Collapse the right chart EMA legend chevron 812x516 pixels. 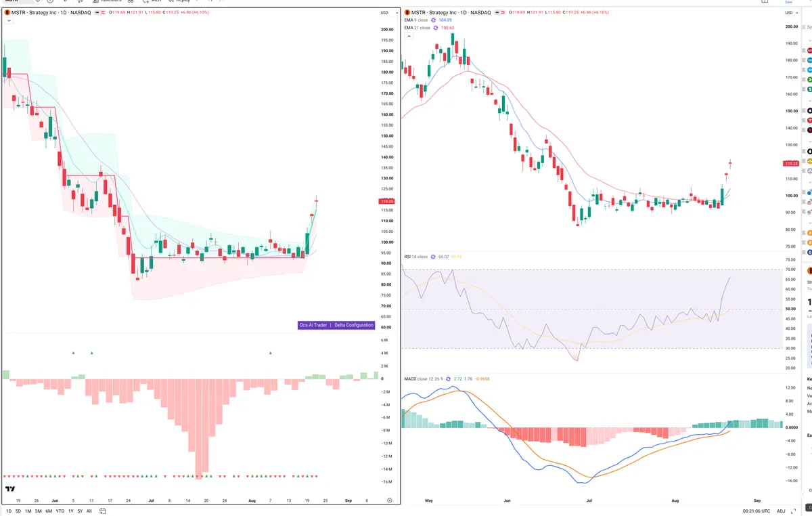408,36
